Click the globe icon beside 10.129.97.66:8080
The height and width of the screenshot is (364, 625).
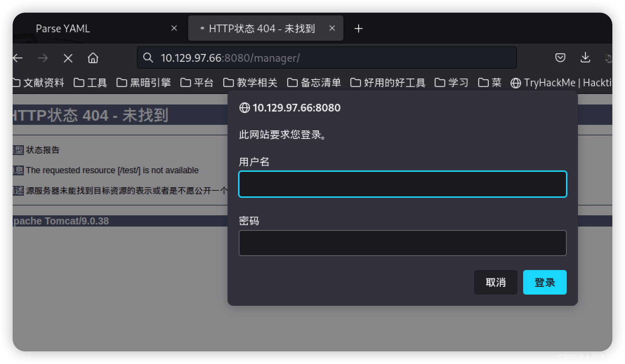(244, 108)
